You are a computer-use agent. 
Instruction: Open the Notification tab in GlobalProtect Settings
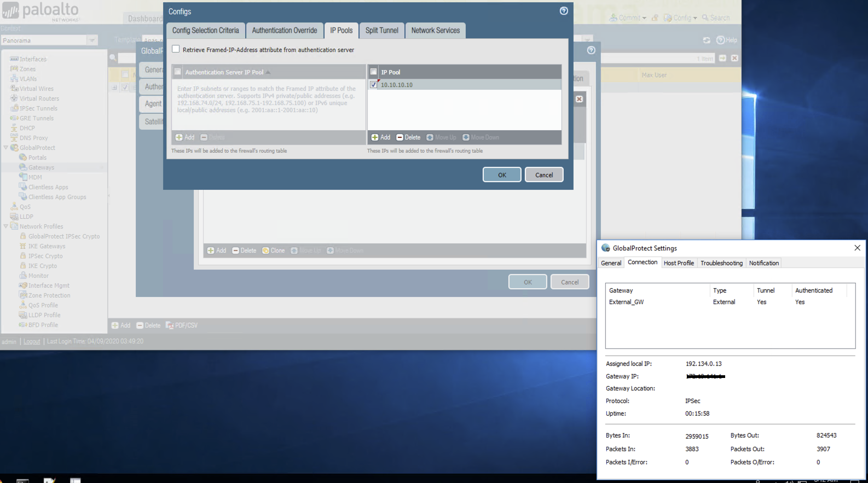pyautogui.click(x=764, y=263)
